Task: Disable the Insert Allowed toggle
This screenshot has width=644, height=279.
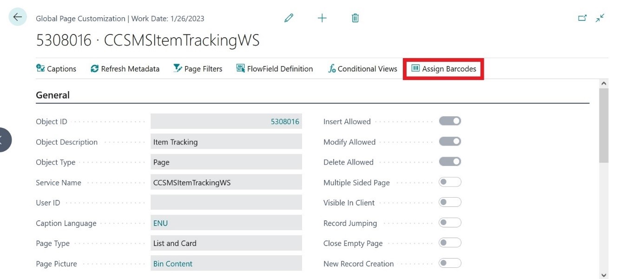Action: [x=450, y=120]
